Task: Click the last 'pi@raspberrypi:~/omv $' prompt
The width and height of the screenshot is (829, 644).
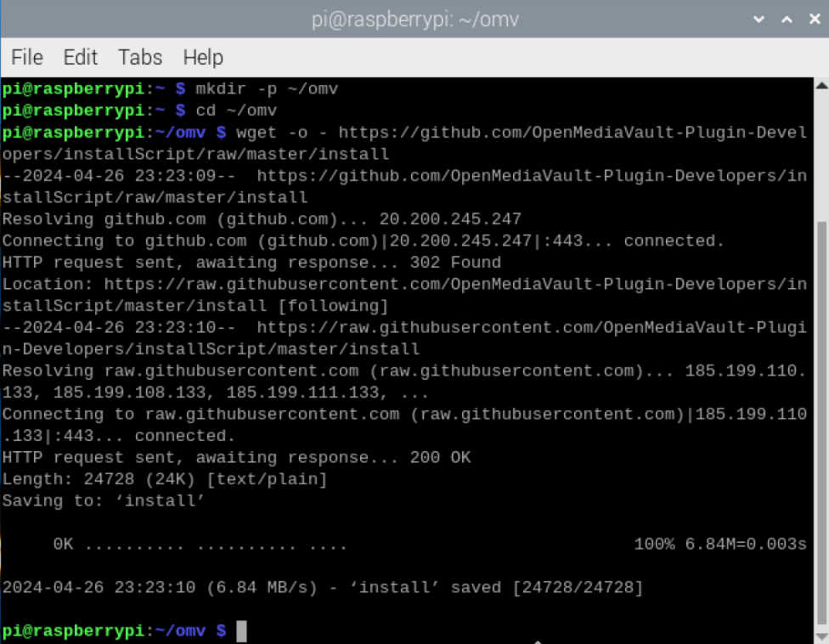Action: coord(114,630)
